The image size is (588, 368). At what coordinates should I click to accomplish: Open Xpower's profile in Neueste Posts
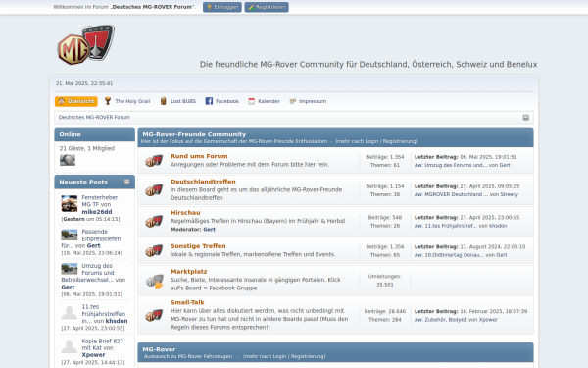tap(93, 355)
